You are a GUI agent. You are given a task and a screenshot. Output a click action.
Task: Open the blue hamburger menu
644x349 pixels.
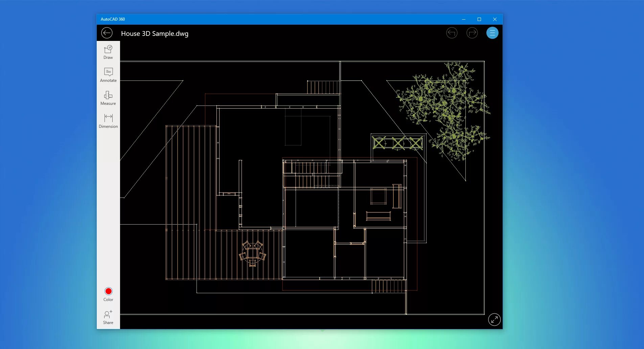click(x=492, y=33)
